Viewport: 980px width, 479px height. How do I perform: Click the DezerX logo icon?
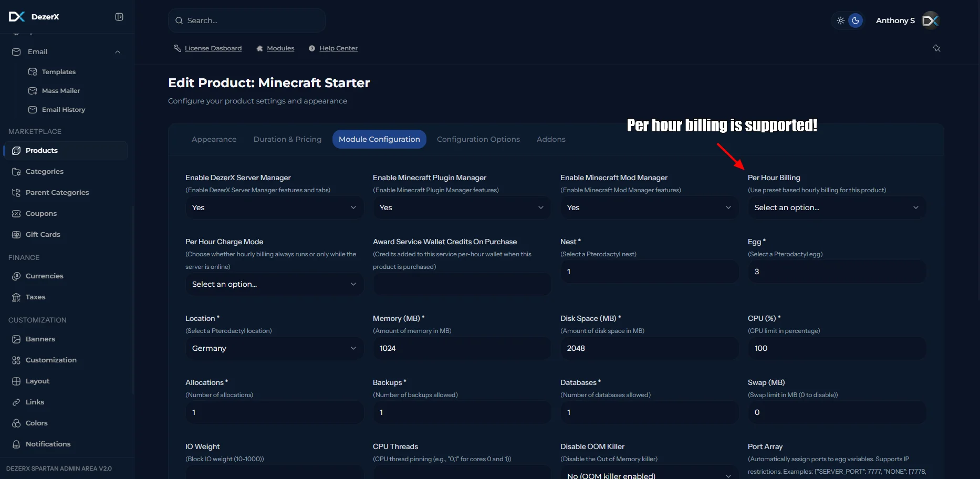click(17, 17)
